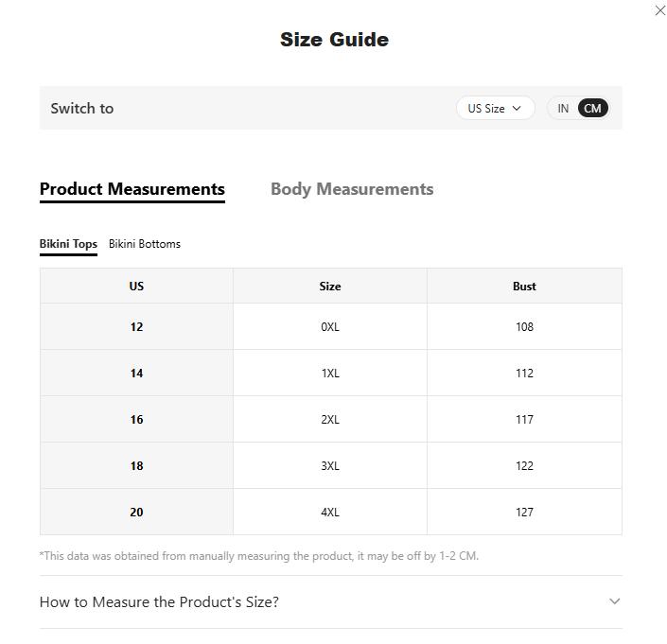Click the 2XL size cell
The width and height of the screenshot is (667, 644).
330,420
